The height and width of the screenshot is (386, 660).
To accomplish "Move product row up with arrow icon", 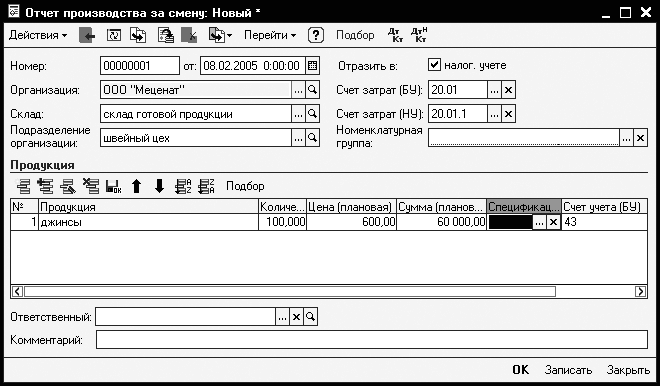I will coord(136,186).
